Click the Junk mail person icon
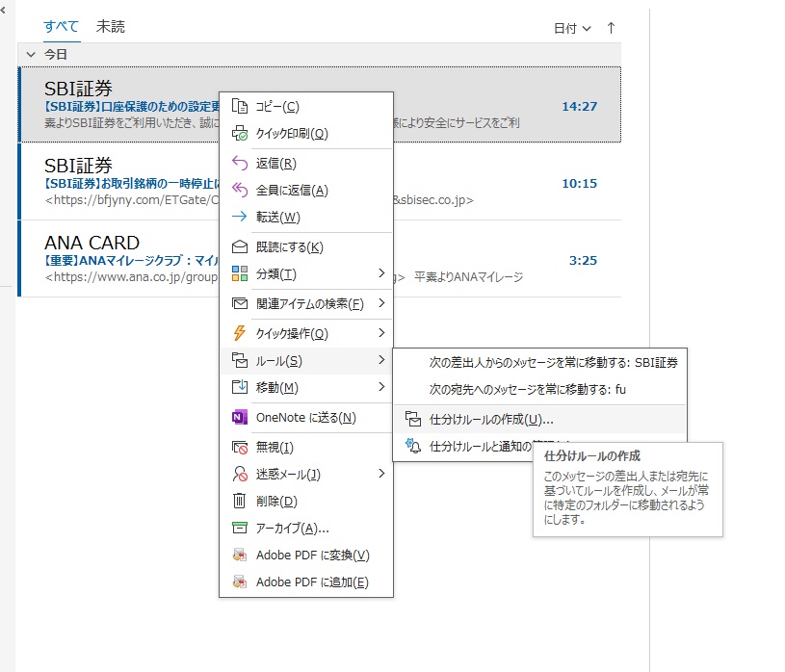The height and width of the screenshot is (672, 785). point(240,474)
